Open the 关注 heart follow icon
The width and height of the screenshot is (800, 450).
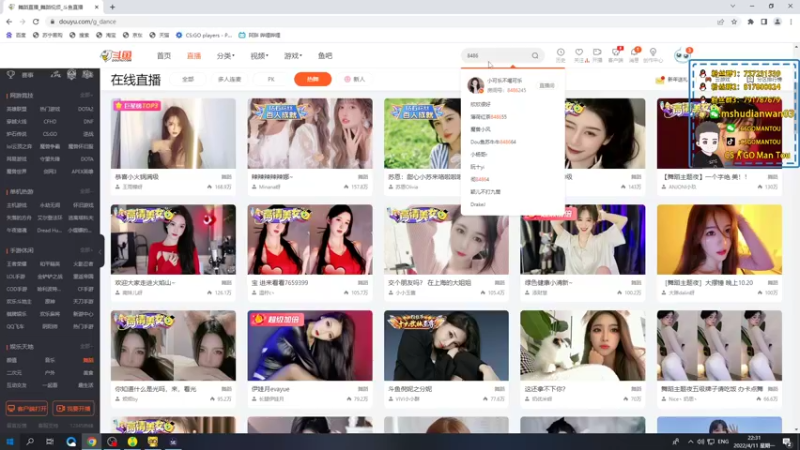tap(579, 55)
